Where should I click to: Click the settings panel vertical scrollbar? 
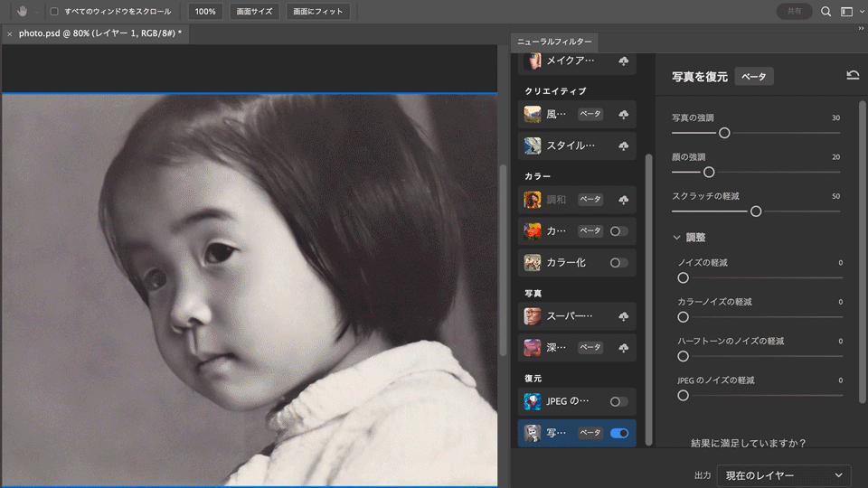pyautogui.click(x=862, y=252)
